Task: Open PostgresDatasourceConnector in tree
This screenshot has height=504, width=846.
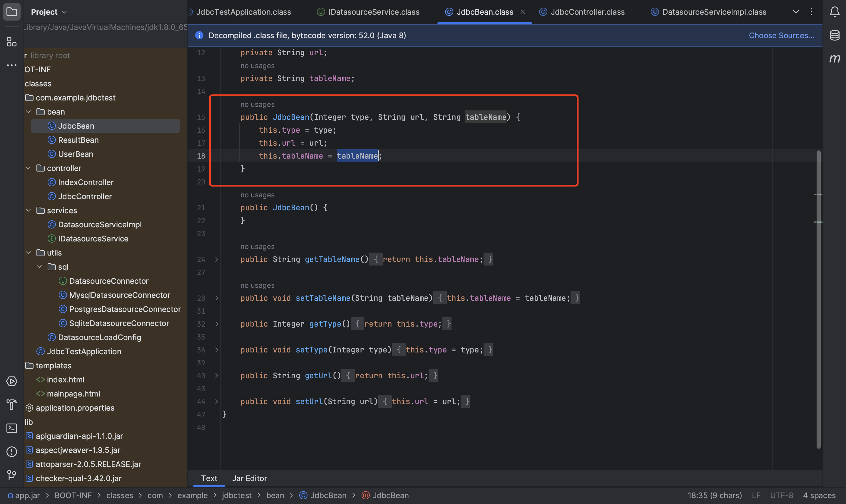Action: coord(125,309)
